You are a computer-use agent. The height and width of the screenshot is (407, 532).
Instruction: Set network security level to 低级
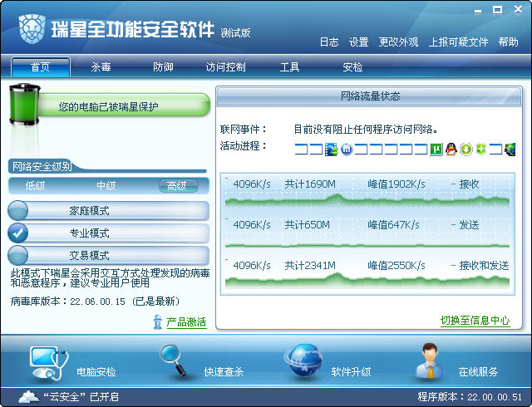click(x=35, y=186)
